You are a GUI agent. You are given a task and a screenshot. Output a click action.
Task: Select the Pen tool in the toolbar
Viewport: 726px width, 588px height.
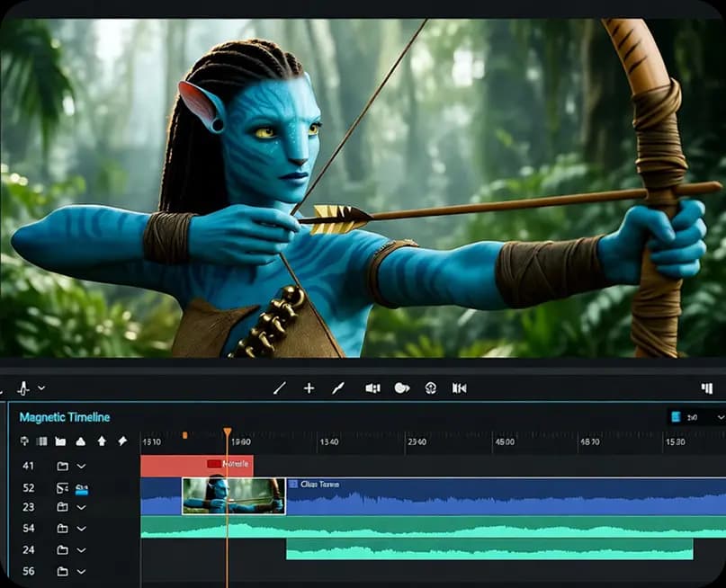point(339,388)
